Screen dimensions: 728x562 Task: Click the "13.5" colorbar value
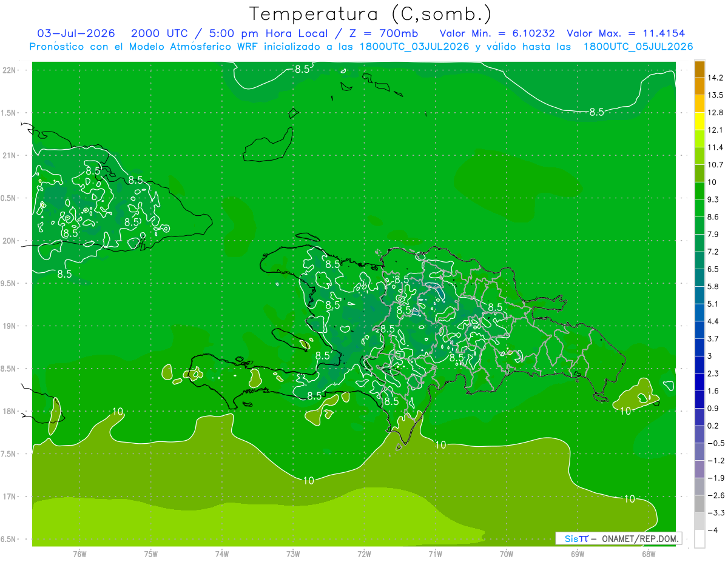click(x=716, y=95)
